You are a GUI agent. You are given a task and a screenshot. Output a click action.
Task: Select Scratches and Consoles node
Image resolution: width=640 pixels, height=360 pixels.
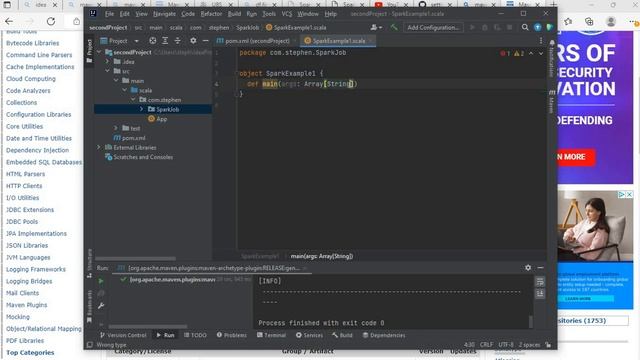coord(139,157)
